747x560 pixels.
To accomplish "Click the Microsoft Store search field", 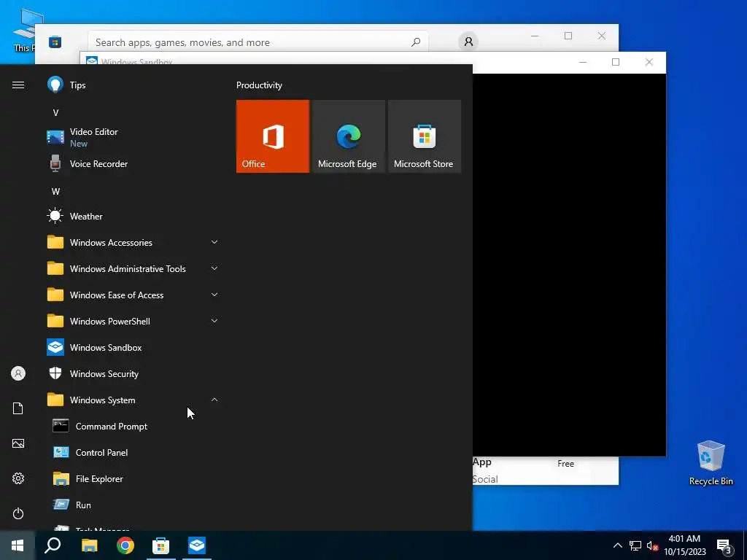I will (258, 42).
